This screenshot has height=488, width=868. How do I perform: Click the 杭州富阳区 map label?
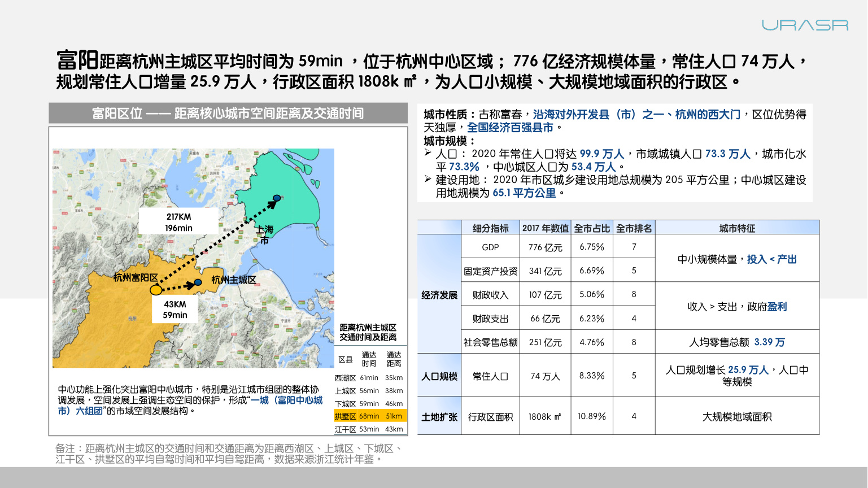pos(136,277)
